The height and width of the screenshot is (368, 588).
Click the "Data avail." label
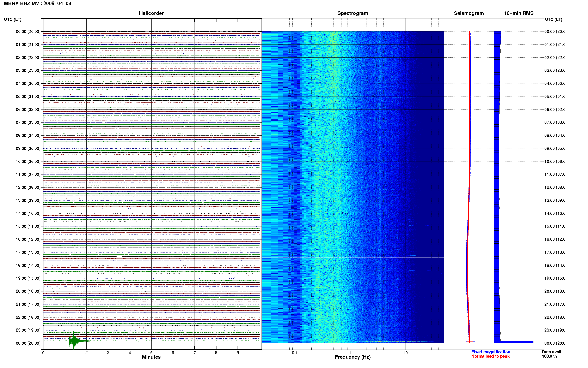[552, 352]
